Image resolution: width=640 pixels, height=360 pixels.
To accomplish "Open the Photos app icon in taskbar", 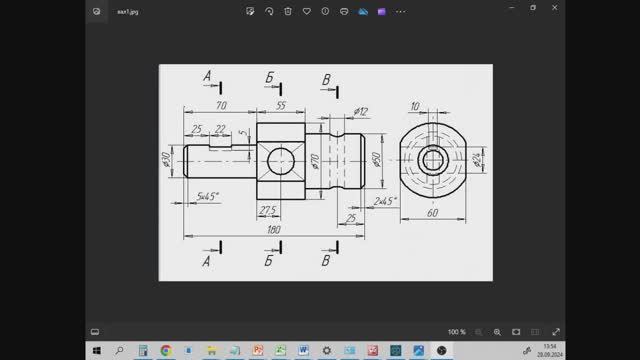I will [x=418, y=351].
